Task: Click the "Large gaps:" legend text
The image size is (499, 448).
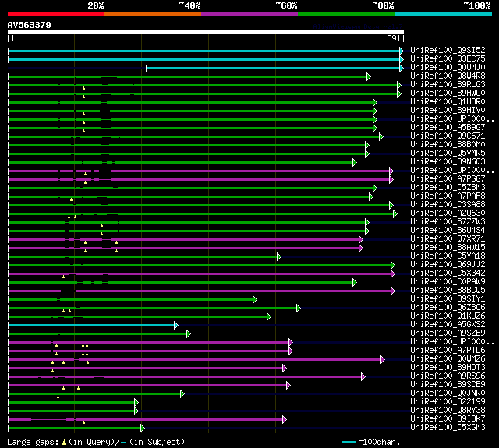Action: pyautogui.click(x=33, y=443)
